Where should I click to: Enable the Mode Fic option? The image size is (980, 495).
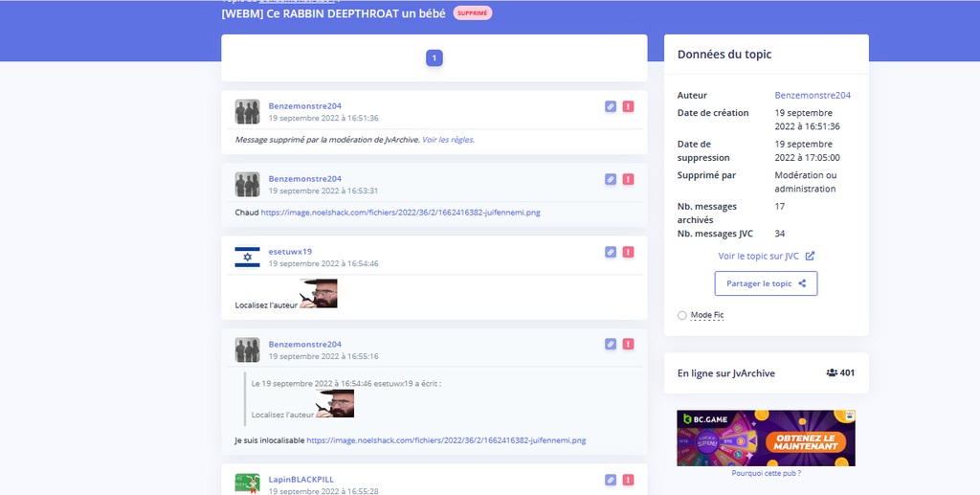[x=681, y=315]
